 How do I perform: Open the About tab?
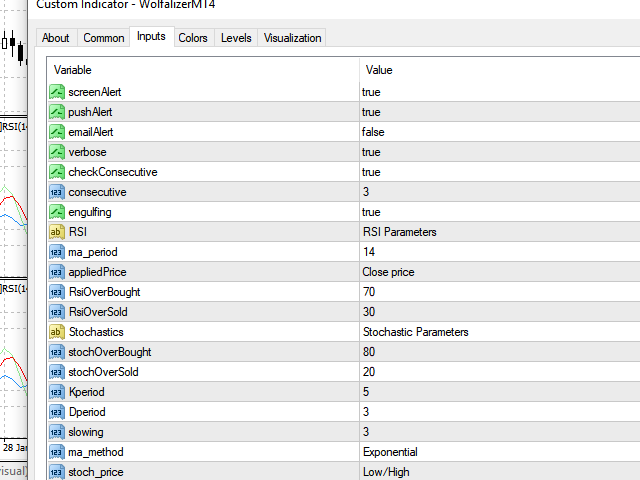(56, 38)
